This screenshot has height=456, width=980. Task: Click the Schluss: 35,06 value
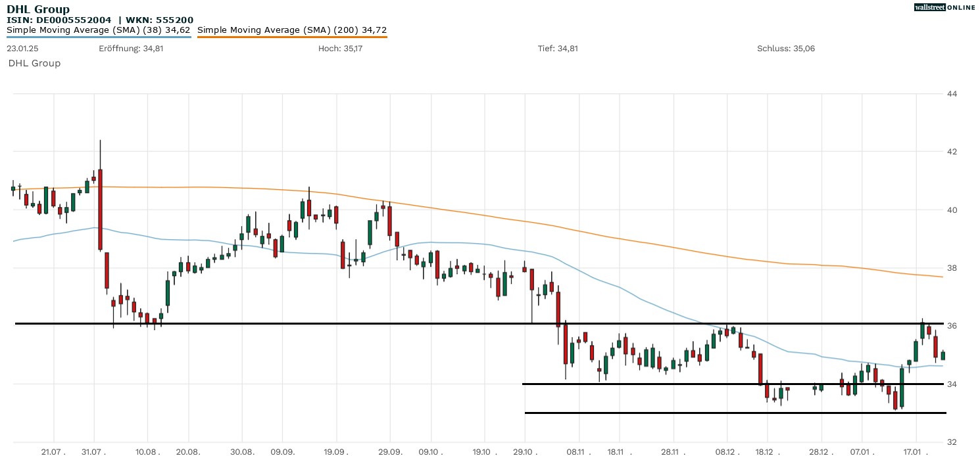click(x=786, y=49)
